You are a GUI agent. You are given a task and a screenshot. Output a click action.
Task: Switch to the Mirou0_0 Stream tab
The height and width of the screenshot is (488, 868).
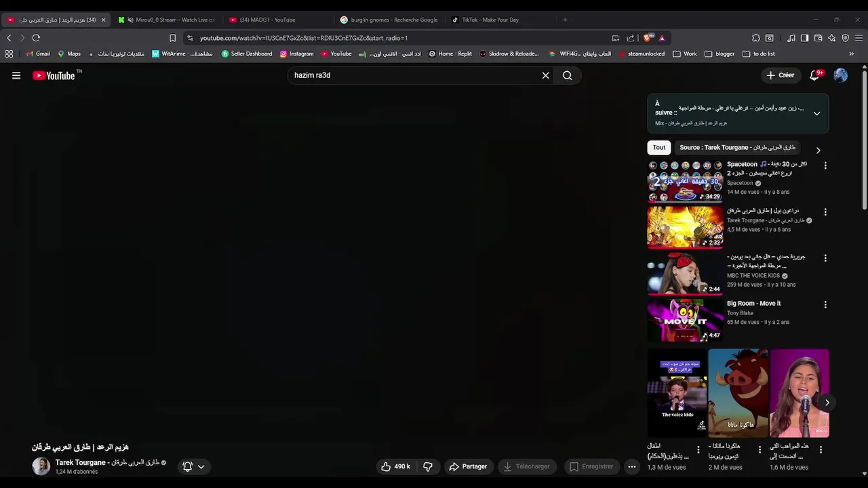pyautogui.click(x=167, y=20)
